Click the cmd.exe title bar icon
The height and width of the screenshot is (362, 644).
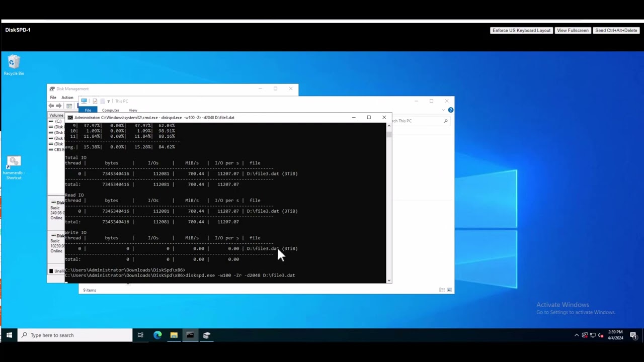coord(70,118)
